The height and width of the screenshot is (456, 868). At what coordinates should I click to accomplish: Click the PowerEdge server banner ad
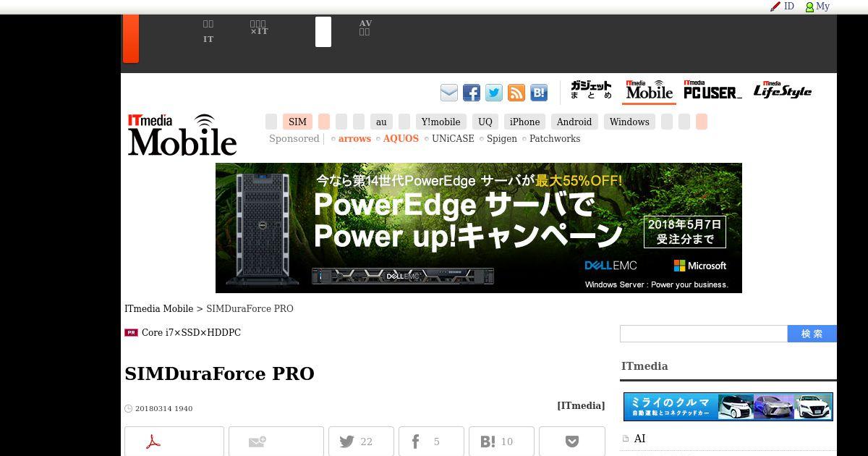coord(479,228)
